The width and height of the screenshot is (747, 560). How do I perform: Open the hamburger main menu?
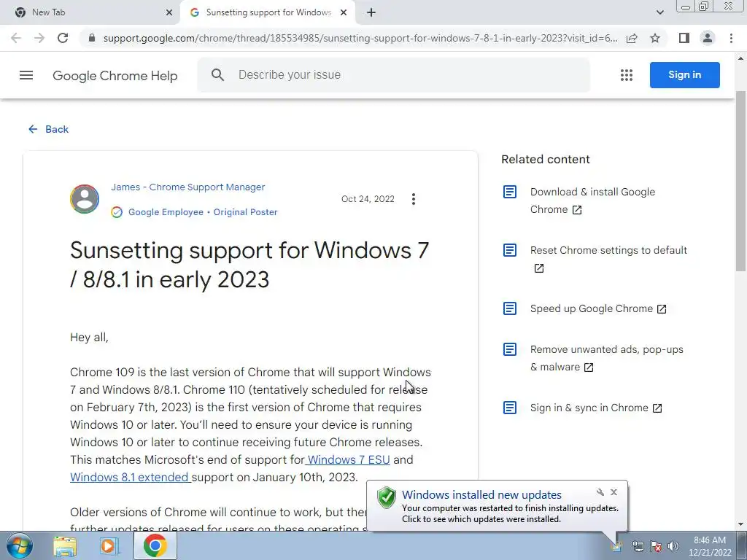point(26,75)
